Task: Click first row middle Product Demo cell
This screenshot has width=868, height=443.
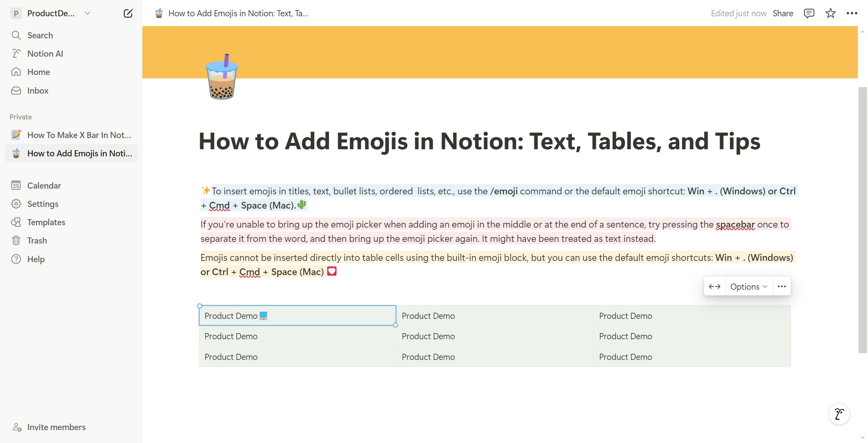Action: (494, 316)
